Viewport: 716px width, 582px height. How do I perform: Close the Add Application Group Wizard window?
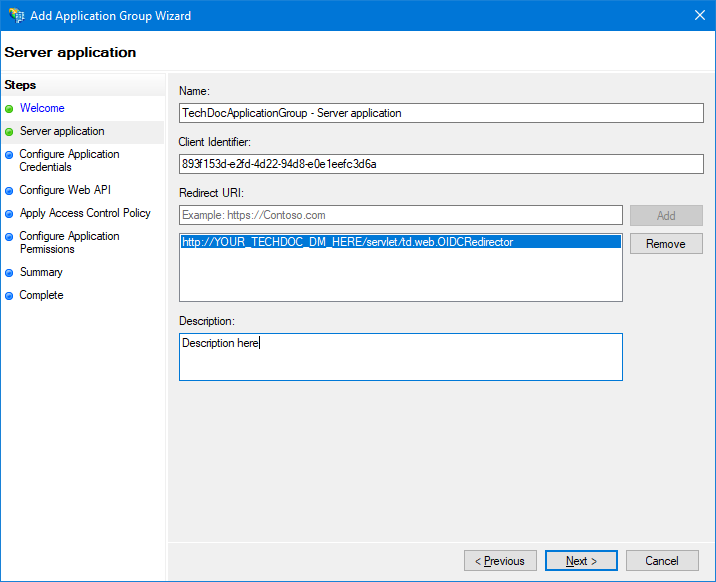(700, 15)
